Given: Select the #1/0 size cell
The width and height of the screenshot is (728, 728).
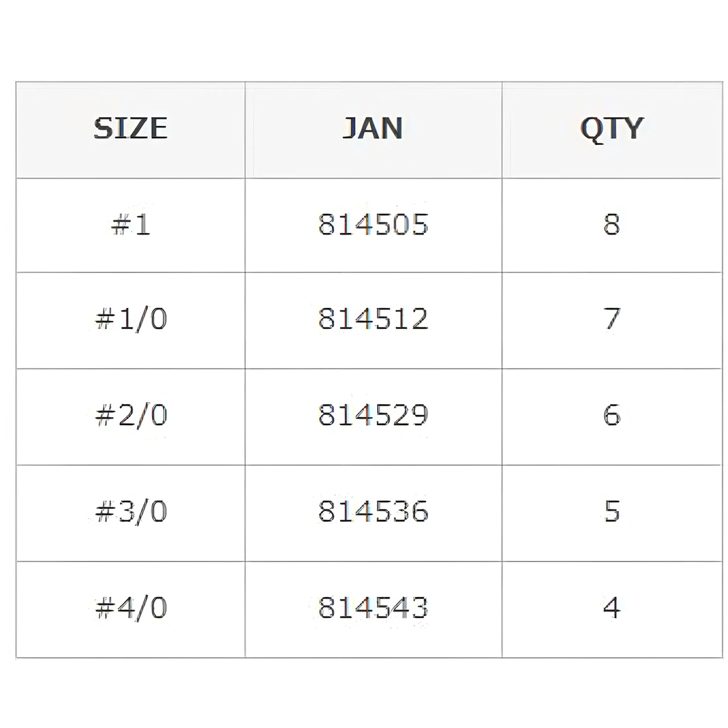Looking at the screenshot, I should [x=131, y=320].
